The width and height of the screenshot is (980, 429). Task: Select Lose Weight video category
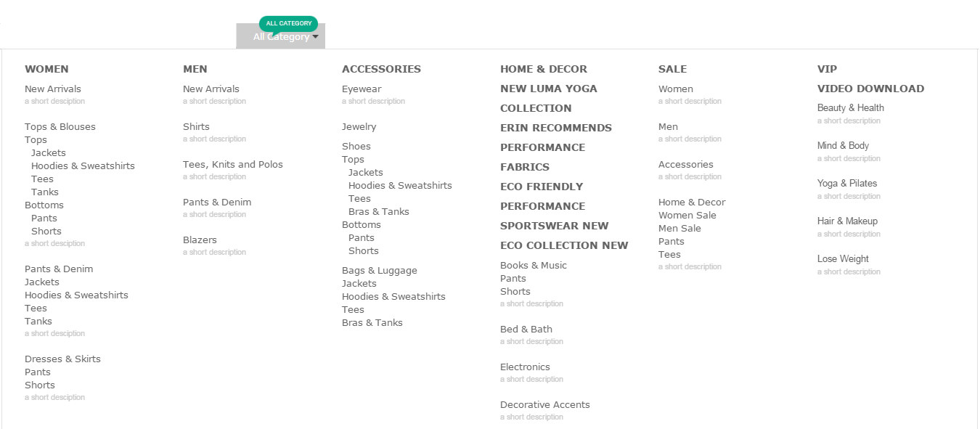coord(843,258)
